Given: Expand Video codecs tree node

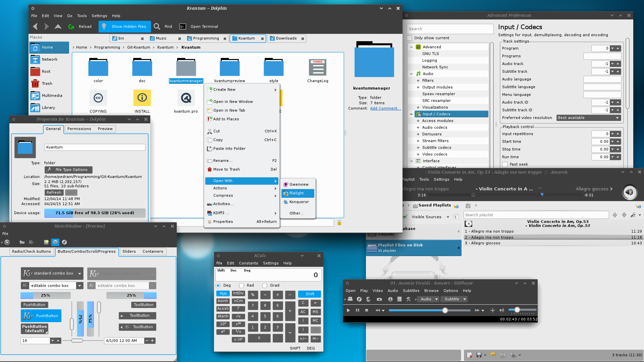Looking at the screenshot, I should click(418, 154).
